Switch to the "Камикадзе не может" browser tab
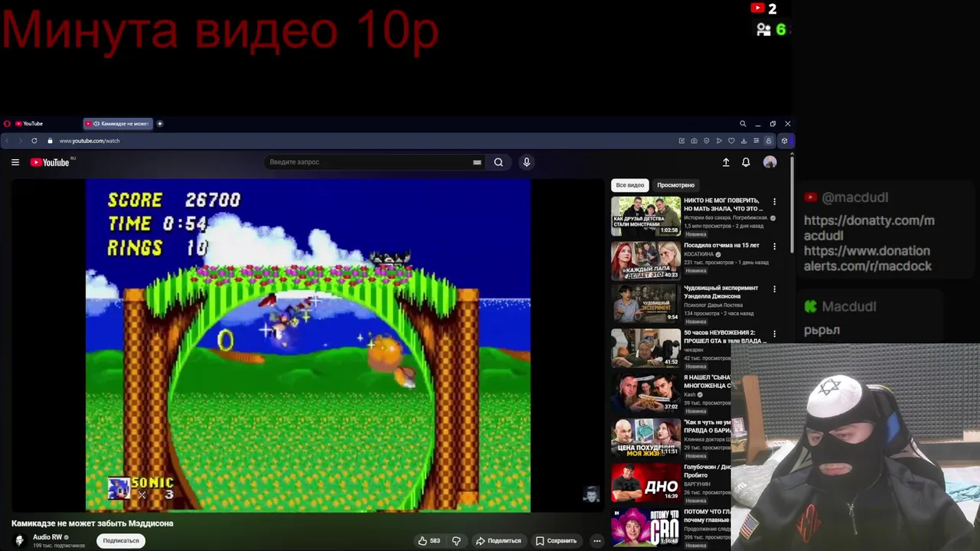Image resolution: width=980 pixels, height=551 pixels. point(118,123)
